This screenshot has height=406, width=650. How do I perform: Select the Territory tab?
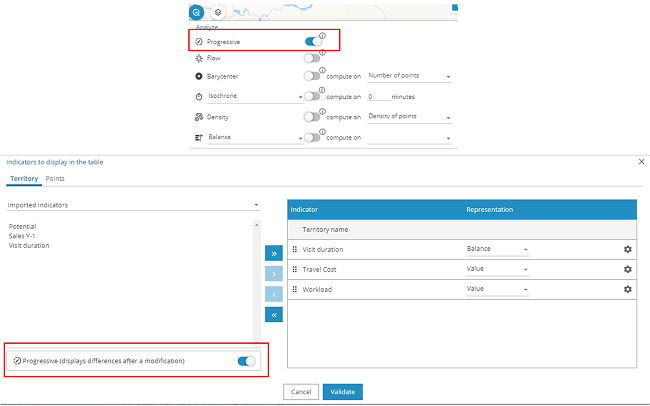23,178
